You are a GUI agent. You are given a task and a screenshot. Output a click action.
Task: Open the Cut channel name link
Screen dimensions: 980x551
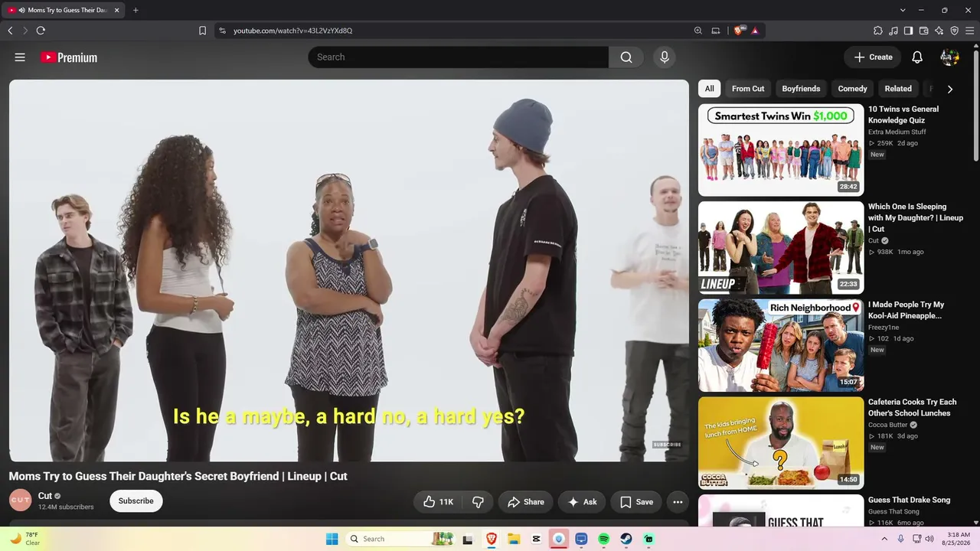click(45, 496)
